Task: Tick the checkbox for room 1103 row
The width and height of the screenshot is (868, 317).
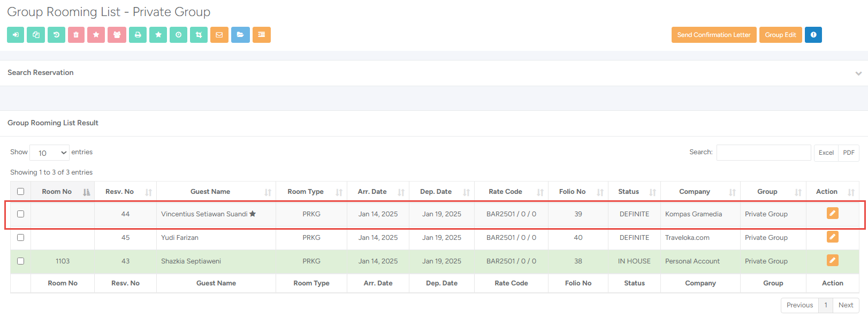Action: pyautogui.click(x=21, y=261)
